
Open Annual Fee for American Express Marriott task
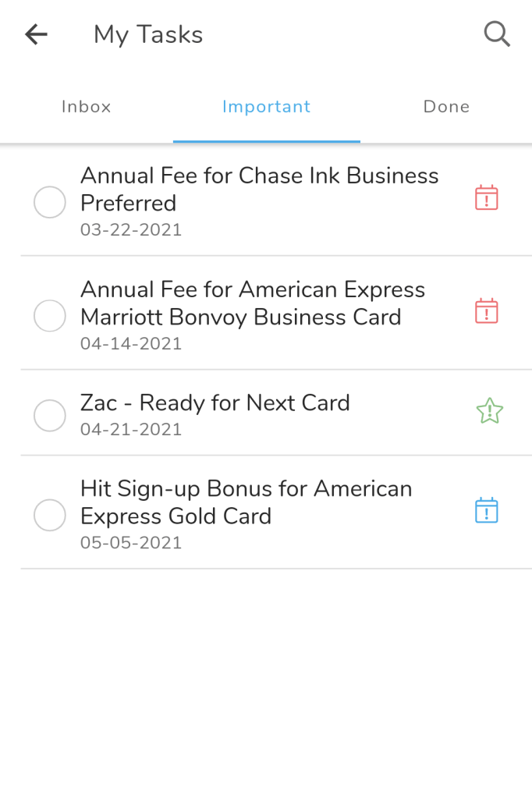tap(252, 303)
